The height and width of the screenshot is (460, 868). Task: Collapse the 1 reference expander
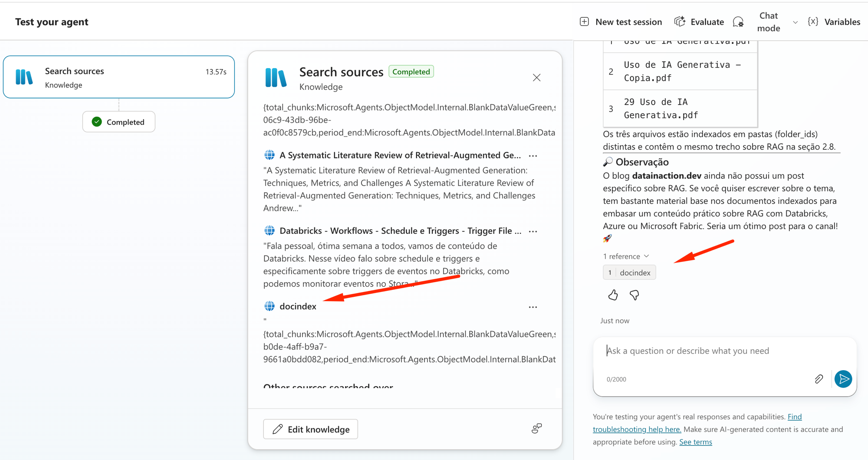pyautogui.click(x=626, y=256)
